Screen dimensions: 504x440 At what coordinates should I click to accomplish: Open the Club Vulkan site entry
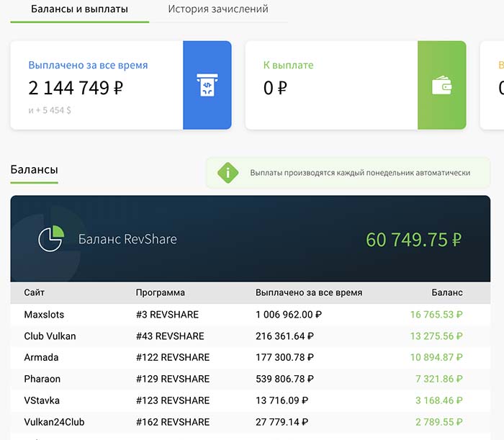pyautogui.click(x=50, y=336)
